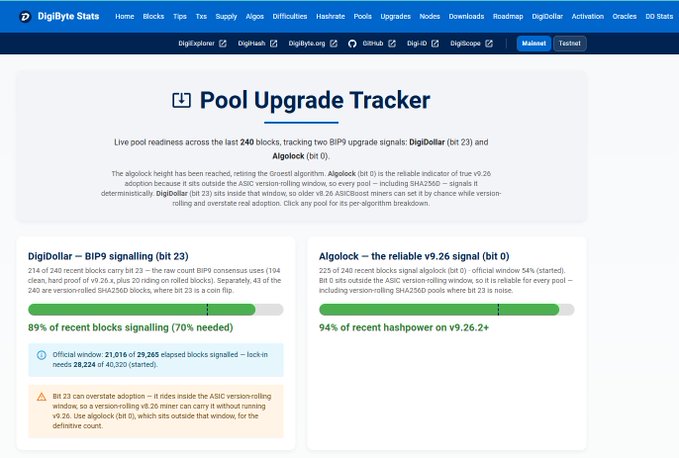Screen dimensions: 679x458
Task: Switch to Mainnet network
Action: tap(534, 43)
